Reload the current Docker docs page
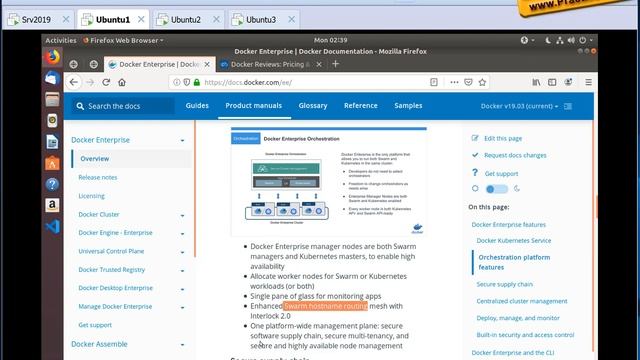Screen dimensions: 640x360 tap(106, 82)
